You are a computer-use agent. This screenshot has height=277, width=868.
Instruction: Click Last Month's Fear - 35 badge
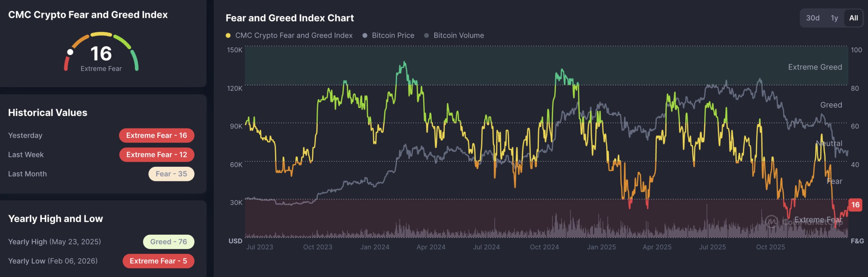[x=171, y=174]
